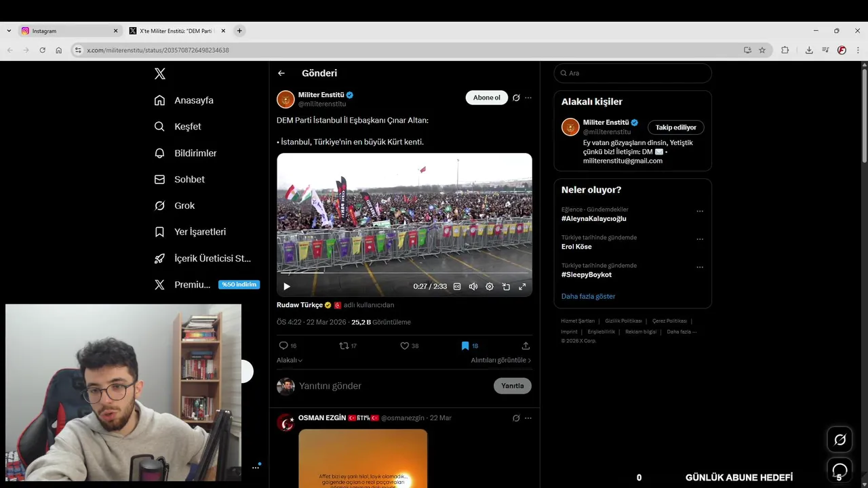Open more options on OSMAN EZGİN reply
Image resolution: width=868 pixels, height=488 pixels.
(x=528, y=418)
